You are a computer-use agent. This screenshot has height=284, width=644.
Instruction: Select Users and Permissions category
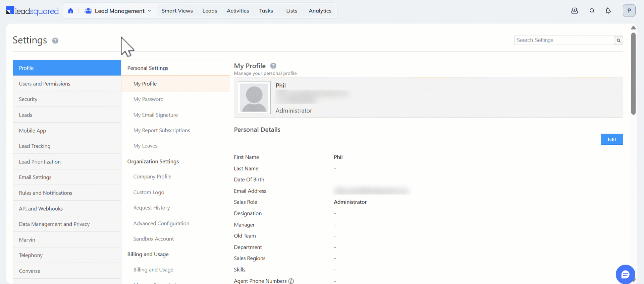point(45,84)
